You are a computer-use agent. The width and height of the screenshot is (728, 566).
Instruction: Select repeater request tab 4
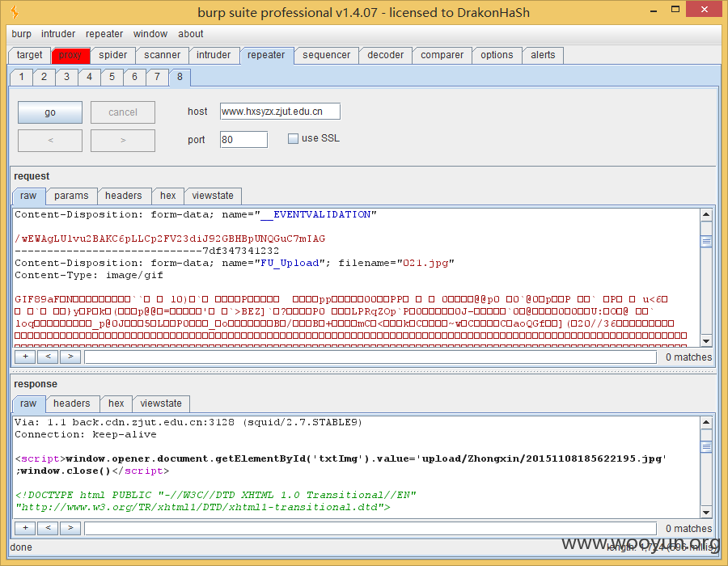click(89, 77)
